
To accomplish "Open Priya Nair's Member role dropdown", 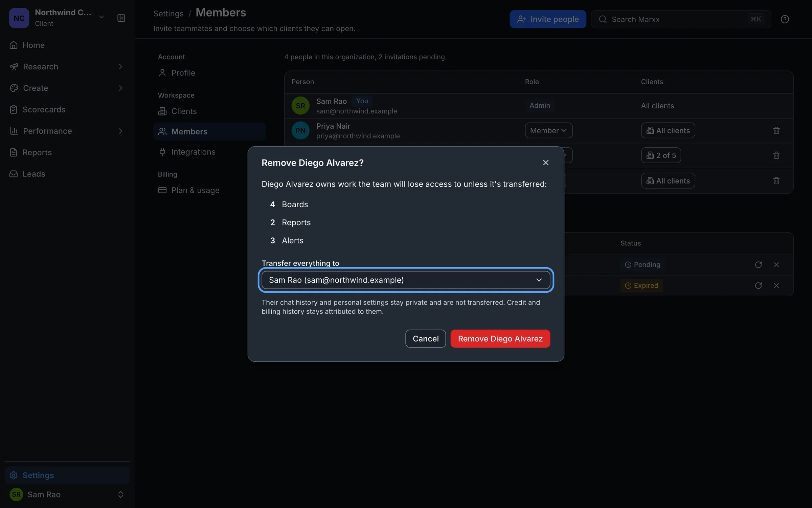I will coord(548,130).
